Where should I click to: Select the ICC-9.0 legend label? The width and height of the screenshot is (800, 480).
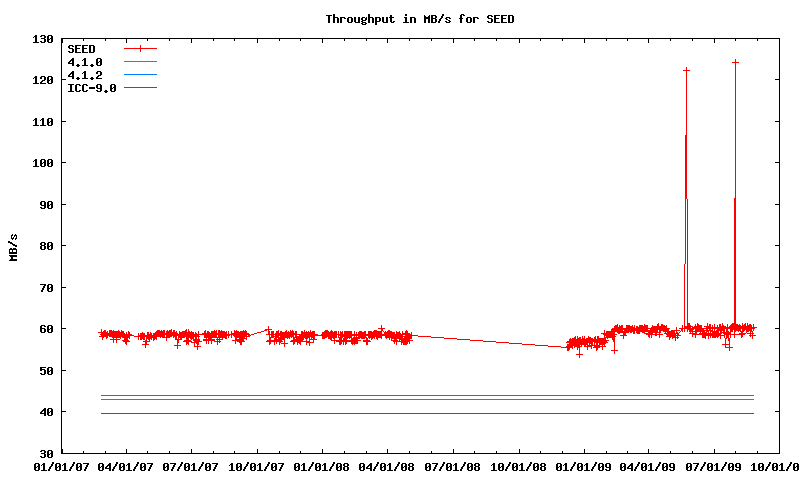(x=91, y=88)
